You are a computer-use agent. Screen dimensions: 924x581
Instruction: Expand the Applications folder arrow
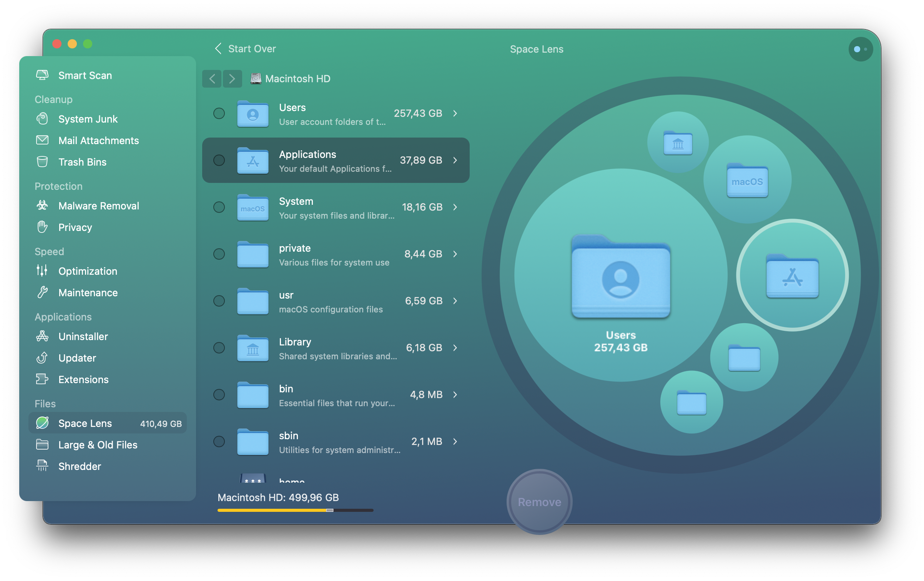[x=455, y=159]
